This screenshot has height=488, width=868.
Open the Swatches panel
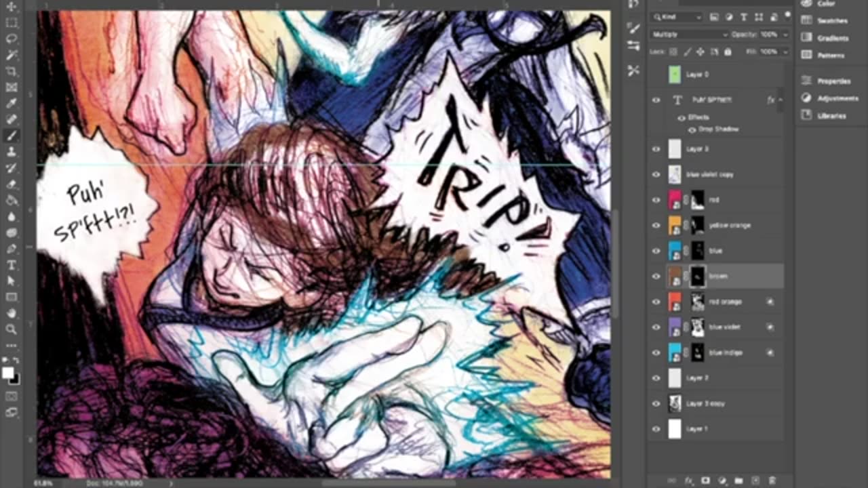825,20
